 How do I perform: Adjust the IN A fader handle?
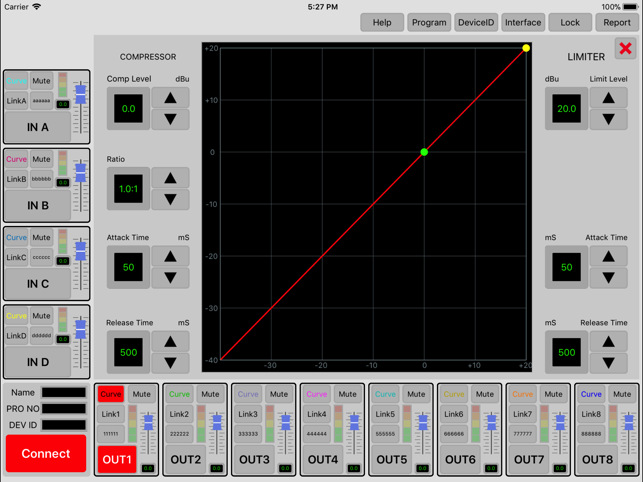tap(81, 94)
